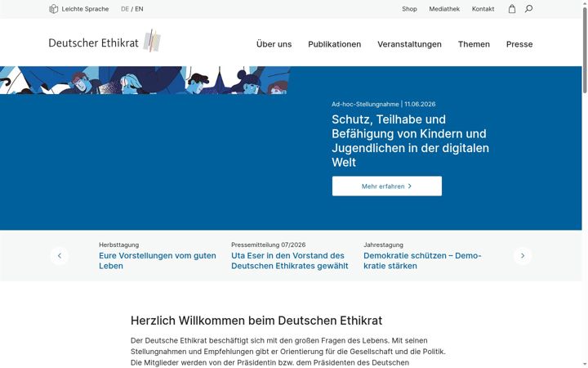Viewport: 588px width, 368px height.
Task: Click the page vertical scrollbar thumb
Action: click(x=585, y=51)
